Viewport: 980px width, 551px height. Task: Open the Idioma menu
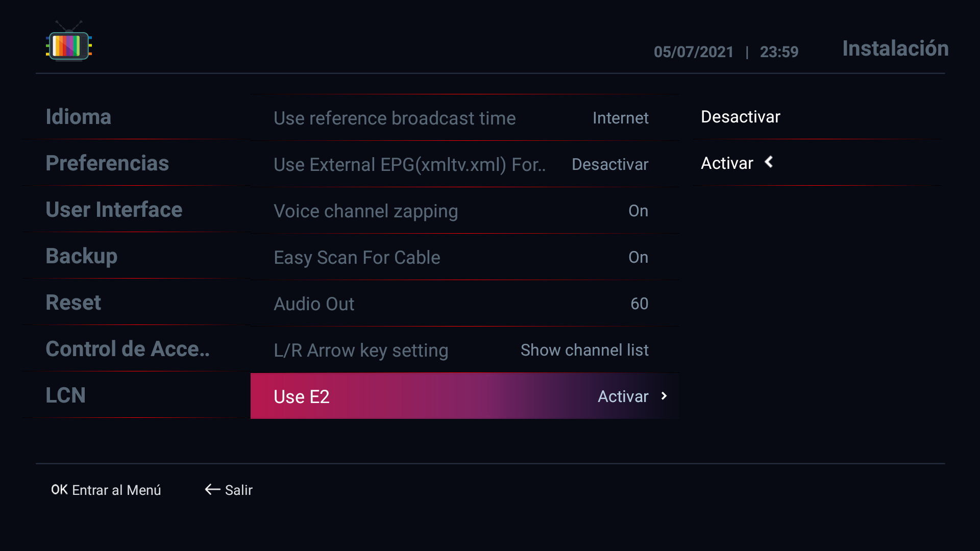click(79, 117)
